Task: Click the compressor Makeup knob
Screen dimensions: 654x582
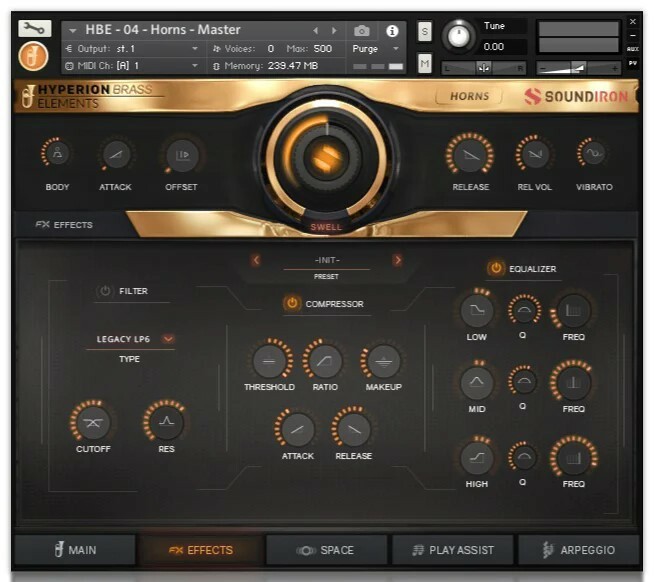Action: [x=384, y=360]
